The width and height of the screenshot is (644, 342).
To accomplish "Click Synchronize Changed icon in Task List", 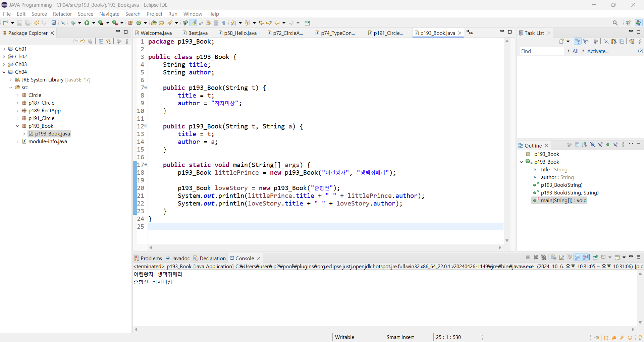I will [x=632, y=41].
